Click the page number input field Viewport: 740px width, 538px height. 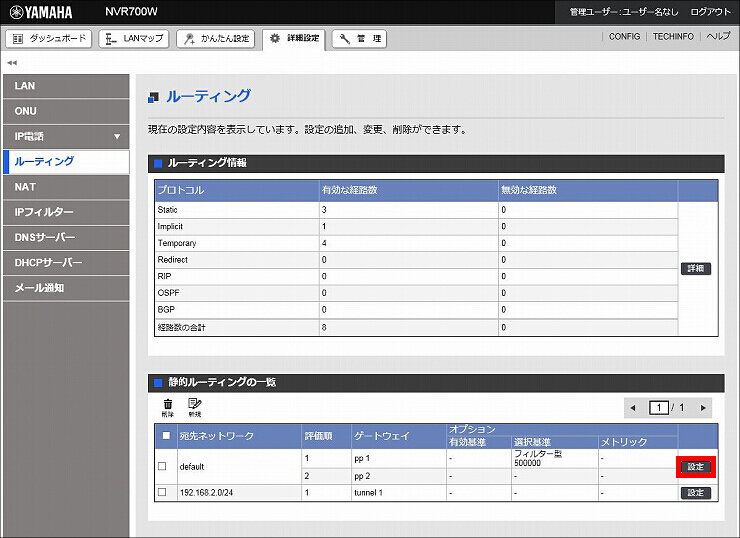pos(658,408)
